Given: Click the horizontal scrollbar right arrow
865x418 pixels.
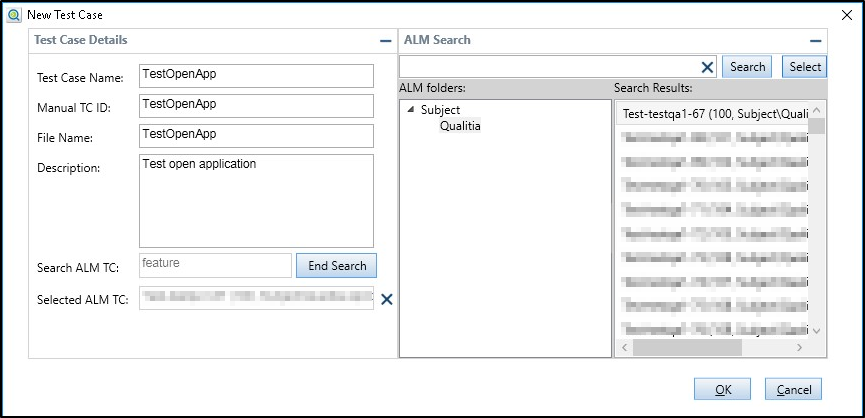Looking at the screenshot, I should (x=799, y=347).
